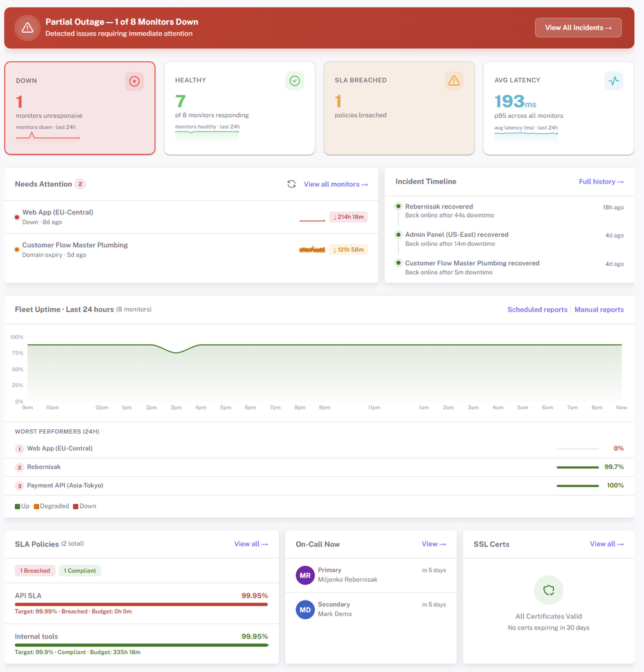This screenshot has height=672, width=644.
Task: Click the green checkmark icon on the HEALTHY card
Action: coord(294,80)
